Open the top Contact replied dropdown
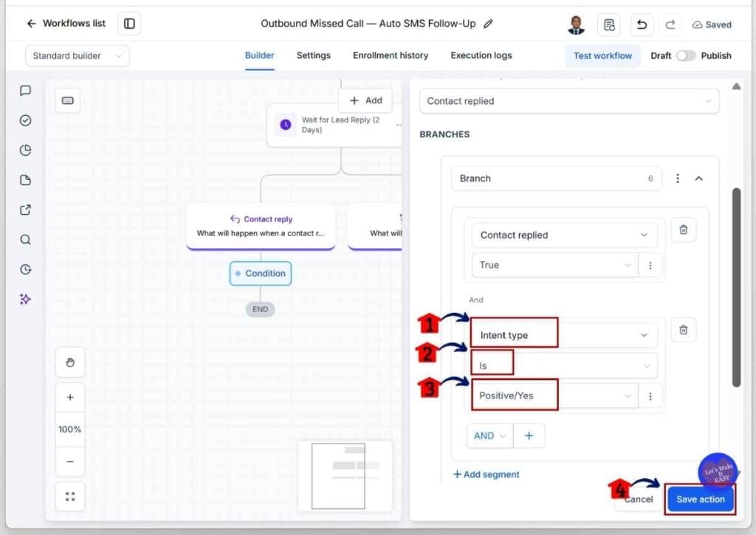This screenshot has height=535, width=756. [x=569, y=101]
